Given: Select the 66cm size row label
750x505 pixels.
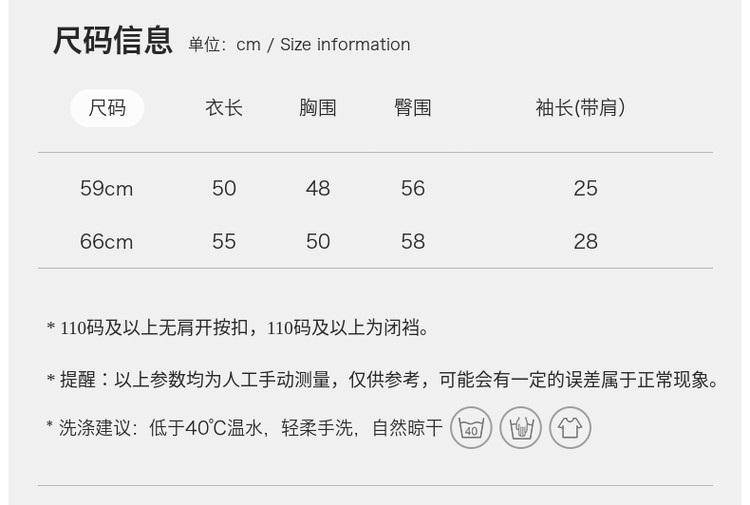Looking at the screenshot, I should click(107, 241).
